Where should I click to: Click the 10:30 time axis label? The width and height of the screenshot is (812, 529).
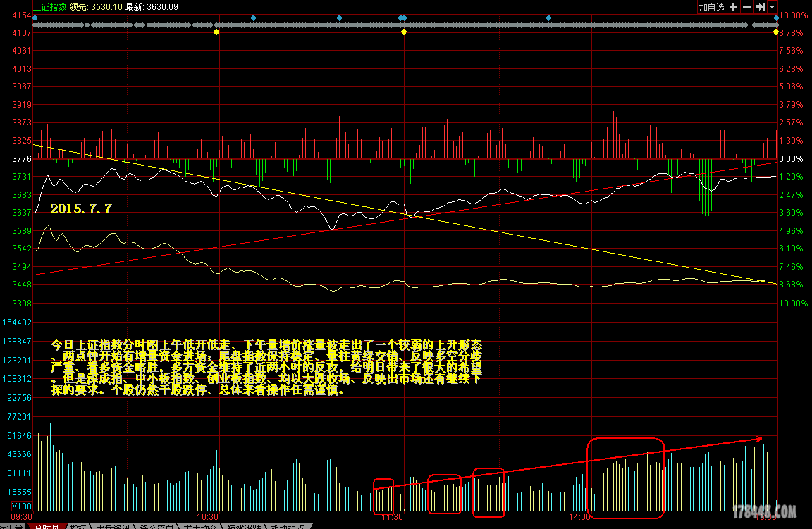point(208,516)
